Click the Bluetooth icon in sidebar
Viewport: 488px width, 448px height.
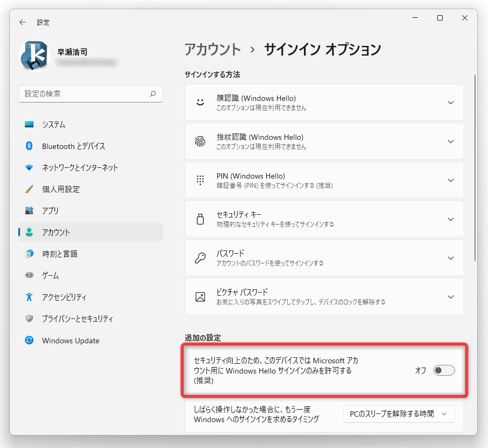29,146
